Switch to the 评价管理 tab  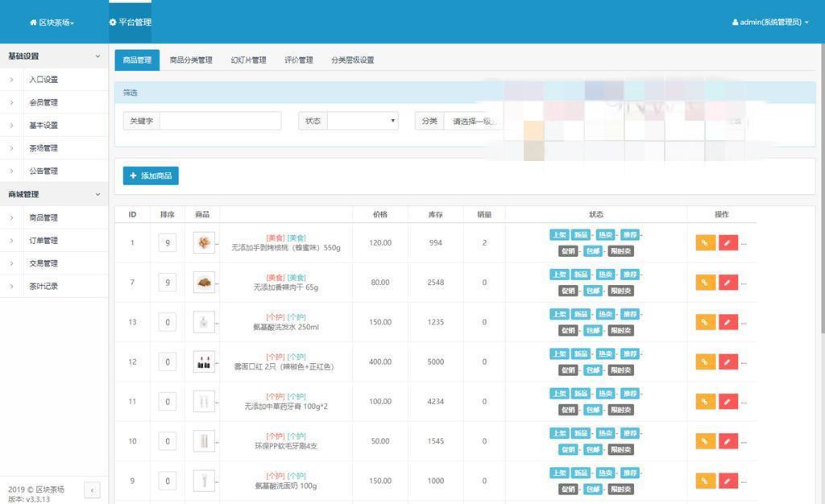[299, 60]
